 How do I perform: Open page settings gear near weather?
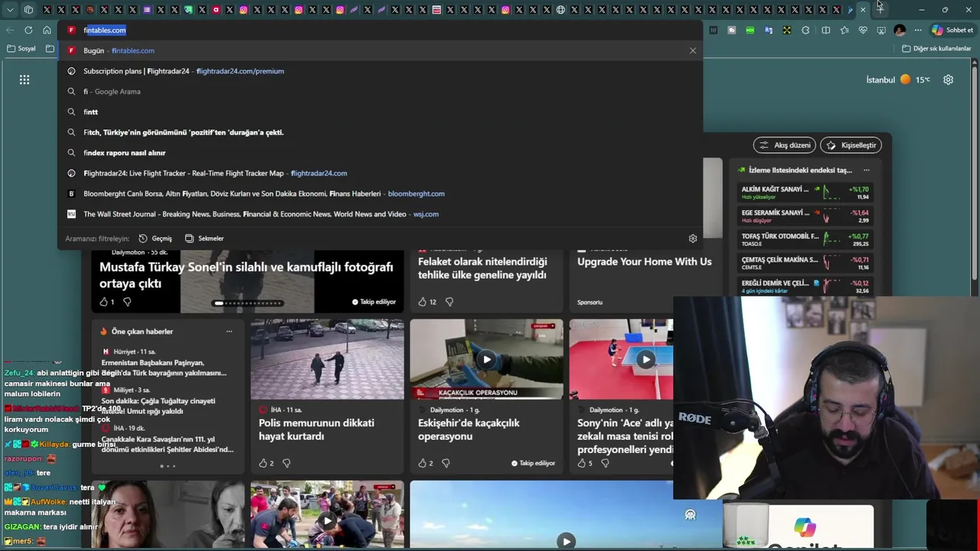click(x=948, y=80)
